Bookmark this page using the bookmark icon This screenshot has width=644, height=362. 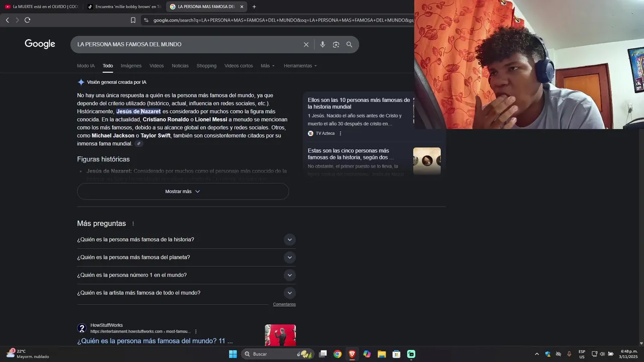click(x=133, y=20)
